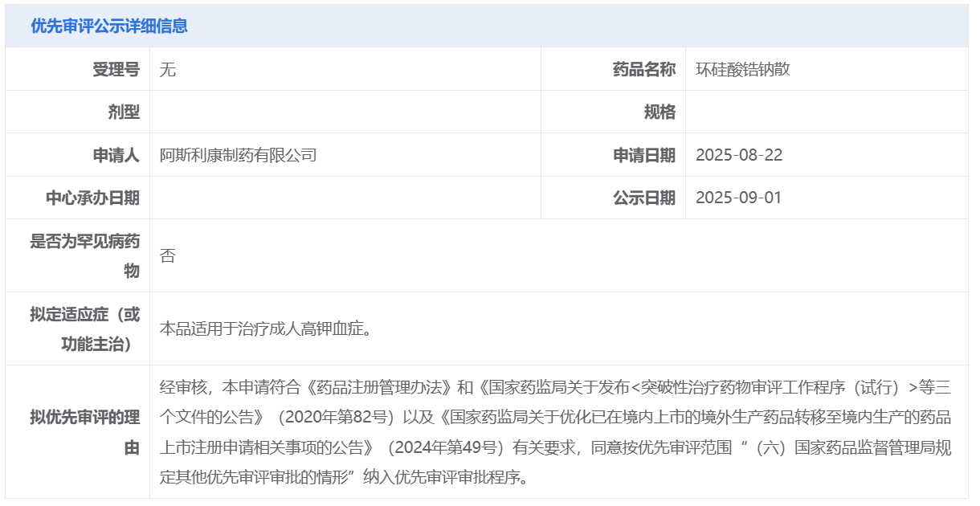Screen dimensions: 980x506
Task: Select the 药品名称 label
Action: (x=644, y=69)
